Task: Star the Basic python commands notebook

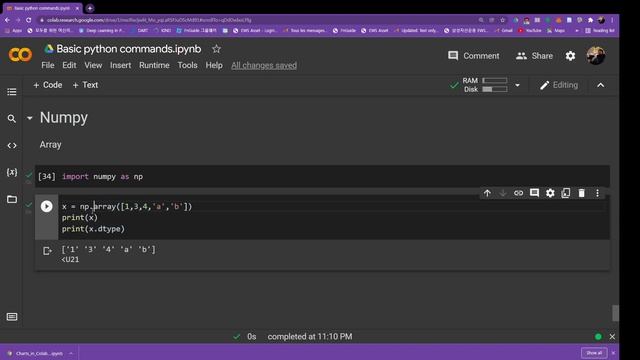Action: pyautogui.click(x=216, y=49)
